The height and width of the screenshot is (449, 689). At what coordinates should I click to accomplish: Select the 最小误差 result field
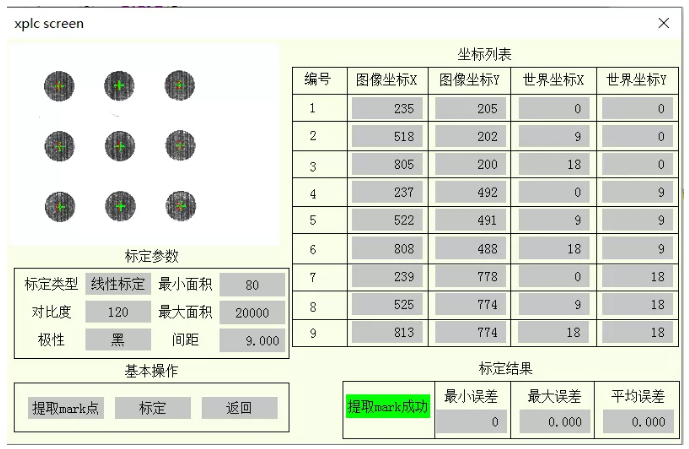[x=471, y=422]
